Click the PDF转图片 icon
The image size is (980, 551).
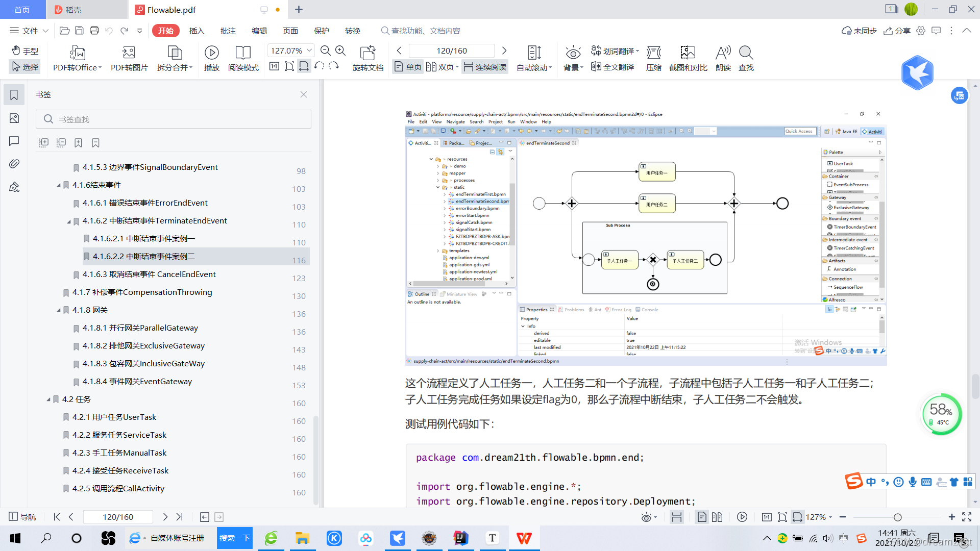pyautogui.click(x=129, y=53)
